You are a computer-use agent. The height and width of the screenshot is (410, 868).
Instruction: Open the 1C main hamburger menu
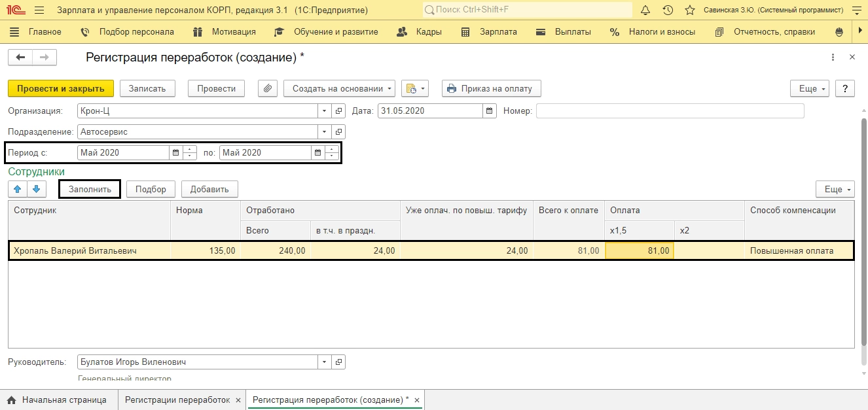pos(39,10)
